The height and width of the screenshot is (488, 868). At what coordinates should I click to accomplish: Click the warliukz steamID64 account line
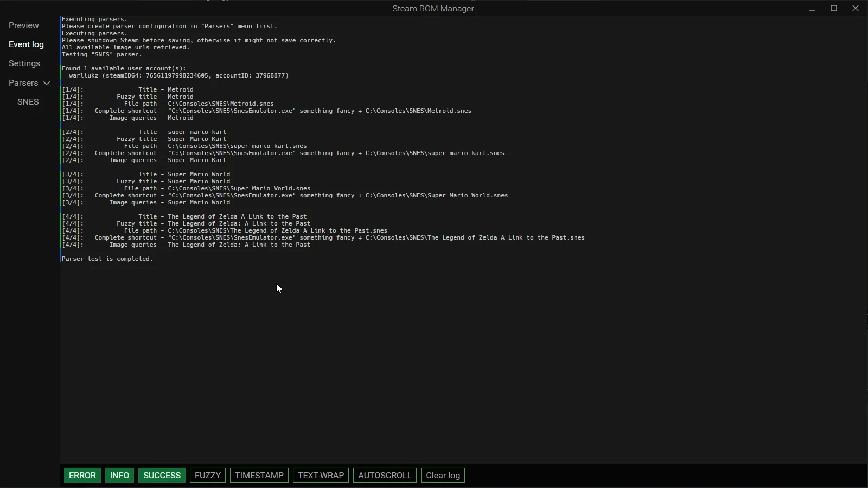point(178,75)
